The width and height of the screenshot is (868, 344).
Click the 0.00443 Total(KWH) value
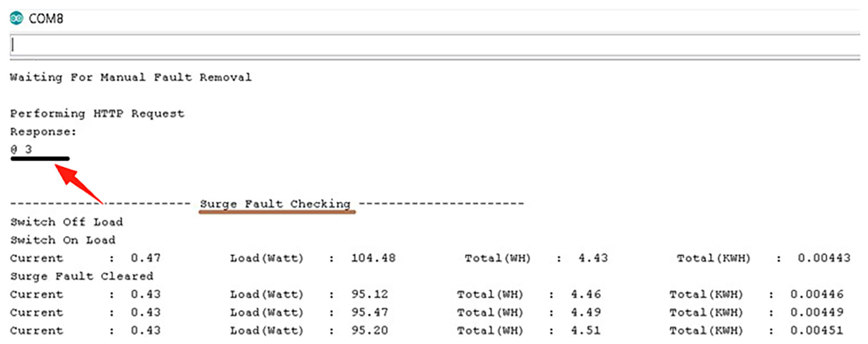[824, 258]
